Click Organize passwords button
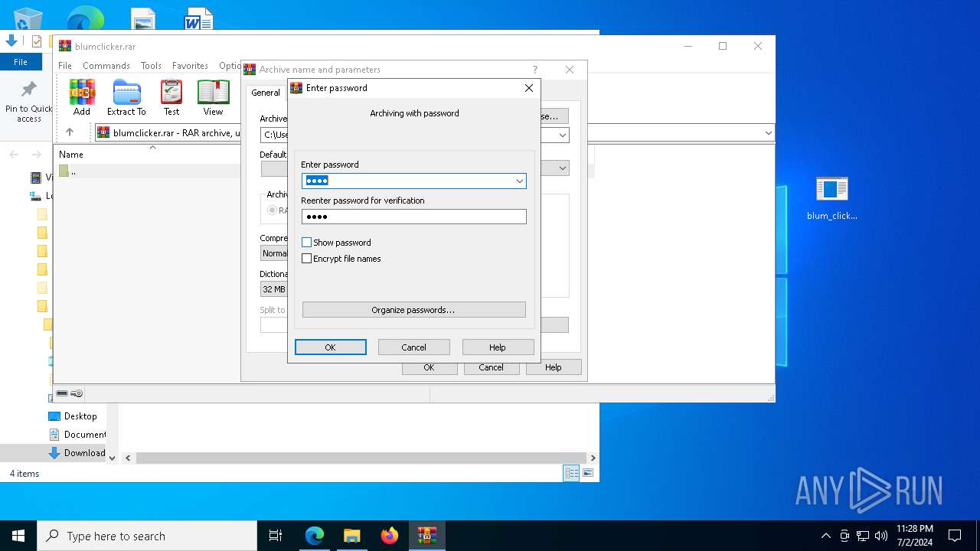Image resolution: width=980 pixels, height=551 pixels. (x=413, y=310)
